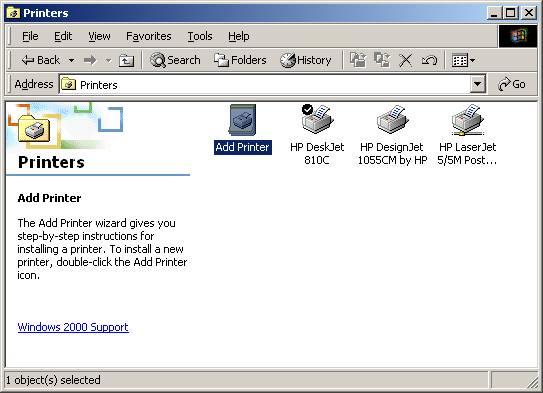Click the Printers title bar icon

pyautogui.click(x=14, y=13)
